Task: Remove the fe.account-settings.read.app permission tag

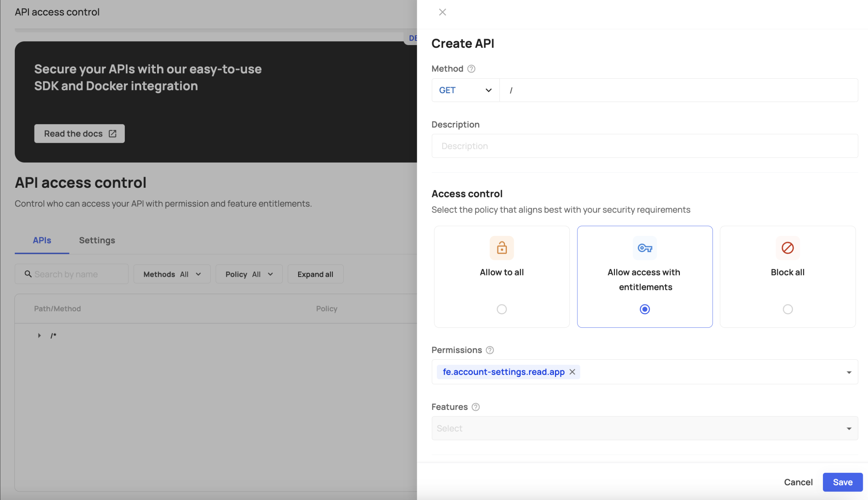Action: (x=572, y=372)
